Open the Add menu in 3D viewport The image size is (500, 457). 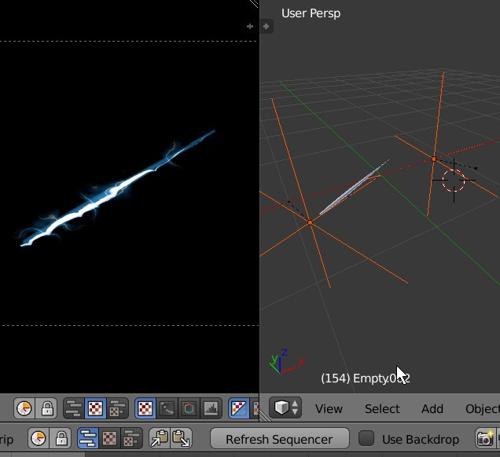pos(432,409)
